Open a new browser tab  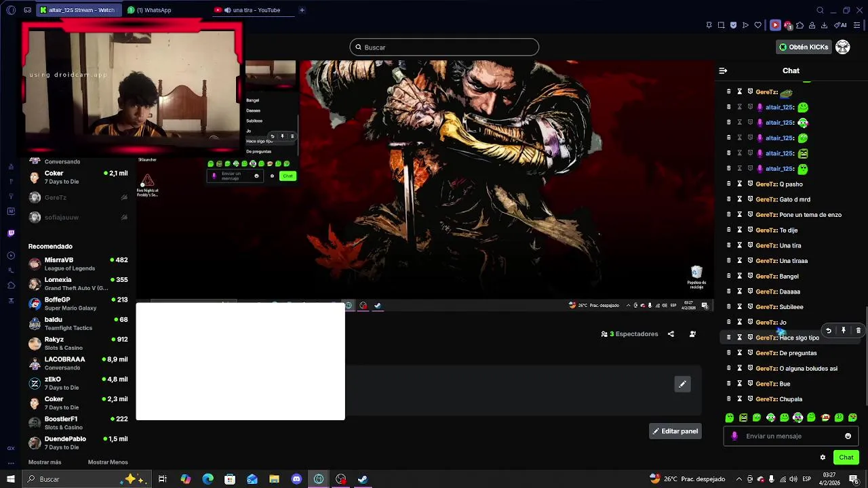(x=302, y=10)
